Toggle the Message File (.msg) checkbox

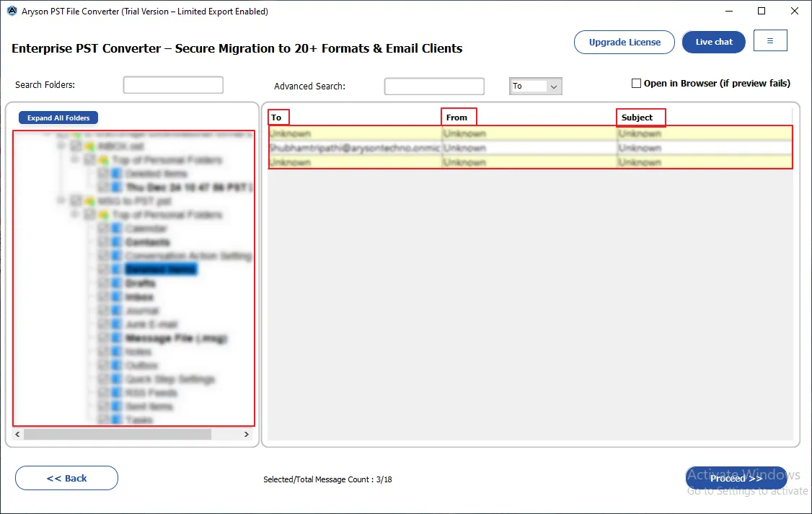pyautogui.click(x=103, y=338)
